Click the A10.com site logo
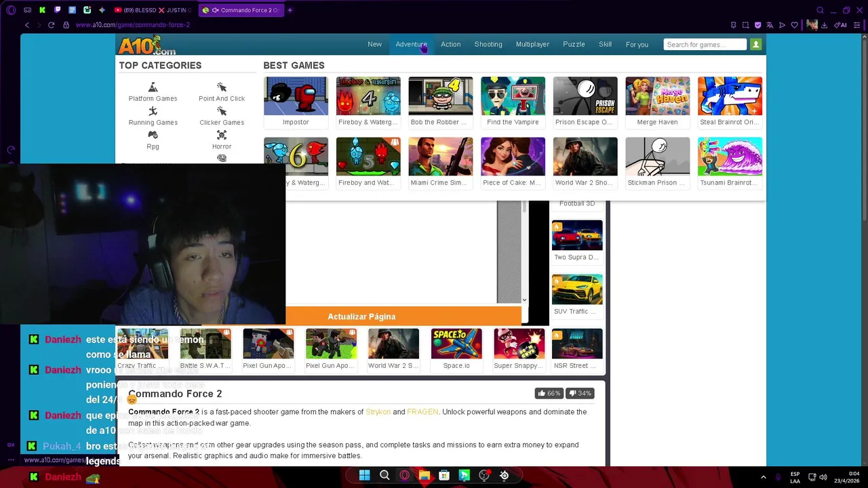The height and width of the screenshot is (488, 868). pos(146,45)
